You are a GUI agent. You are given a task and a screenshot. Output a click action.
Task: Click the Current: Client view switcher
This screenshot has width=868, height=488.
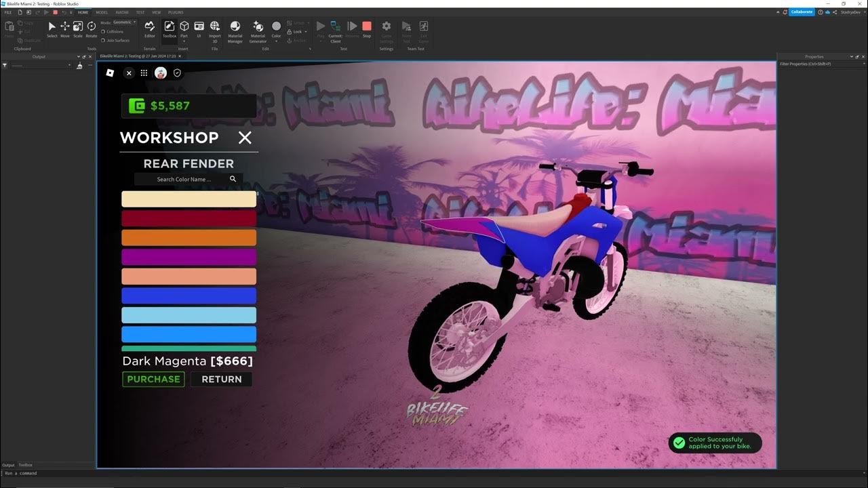click(336, 31)
